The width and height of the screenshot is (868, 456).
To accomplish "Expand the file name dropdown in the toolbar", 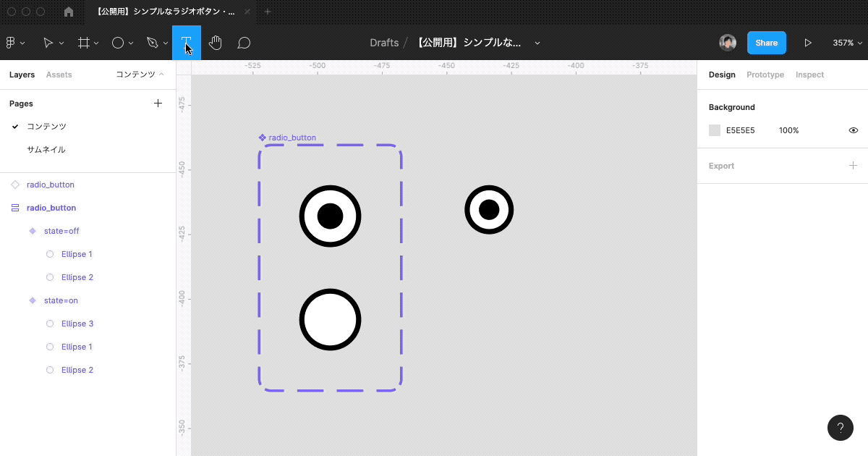I will pyautogui.click(x=537, y=43).
